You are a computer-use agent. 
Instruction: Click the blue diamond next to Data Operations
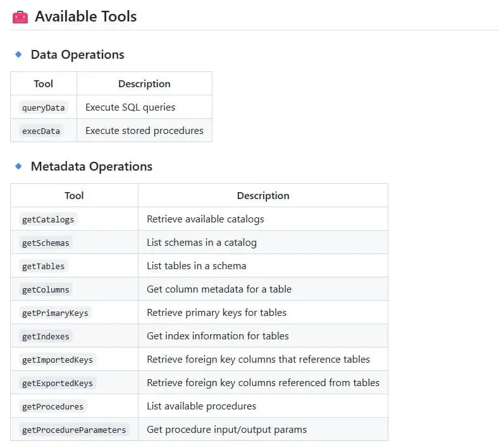(18, 54)
